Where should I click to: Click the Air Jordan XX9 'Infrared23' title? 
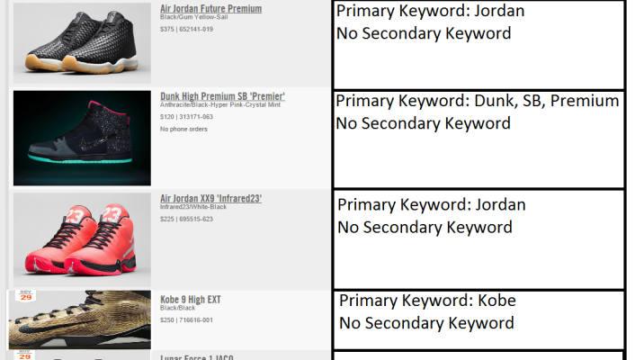[210, 198]
